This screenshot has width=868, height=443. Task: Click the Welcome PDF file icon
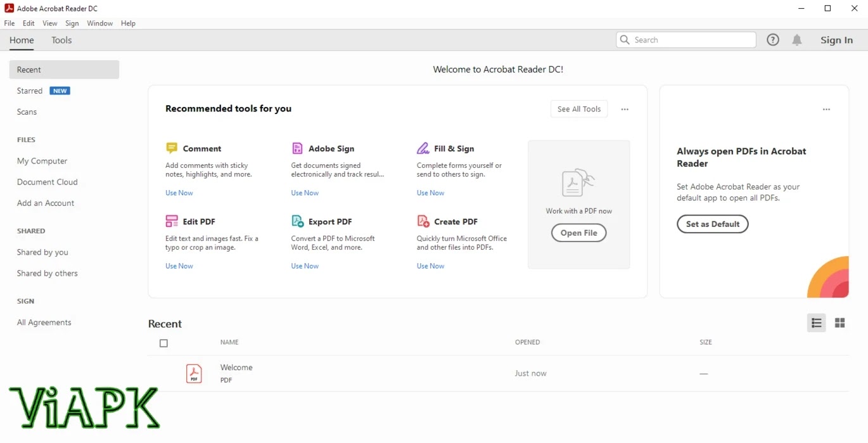[194, 373]
